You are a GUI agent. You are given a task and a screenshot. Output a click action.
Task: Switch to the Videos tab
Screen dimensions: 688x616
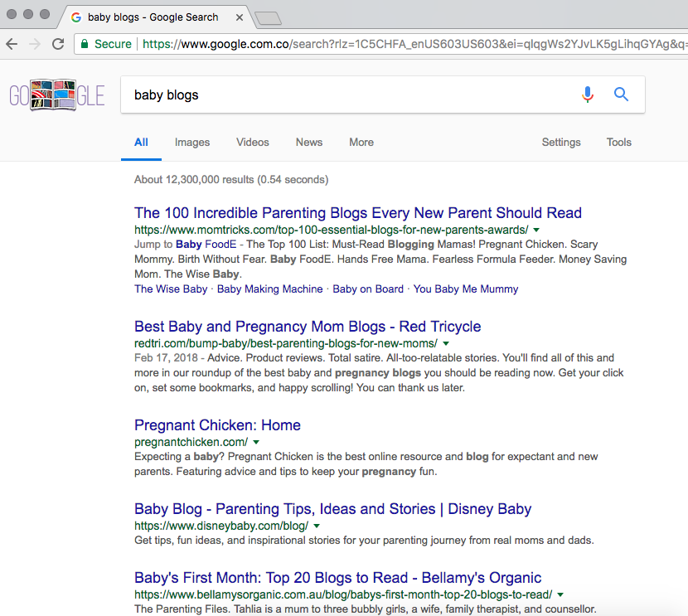point(253,142)
